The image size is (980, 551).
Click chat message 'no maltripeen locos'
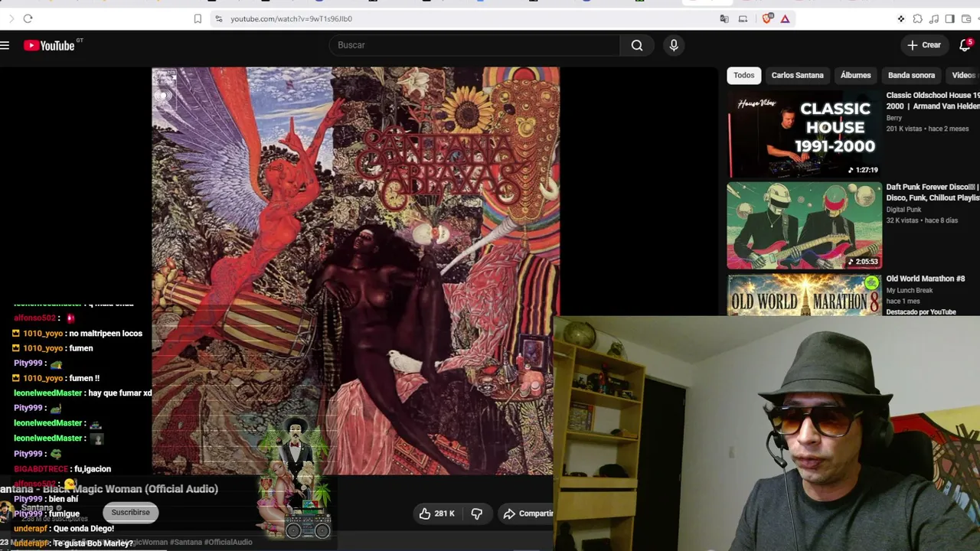click(106, 333)
